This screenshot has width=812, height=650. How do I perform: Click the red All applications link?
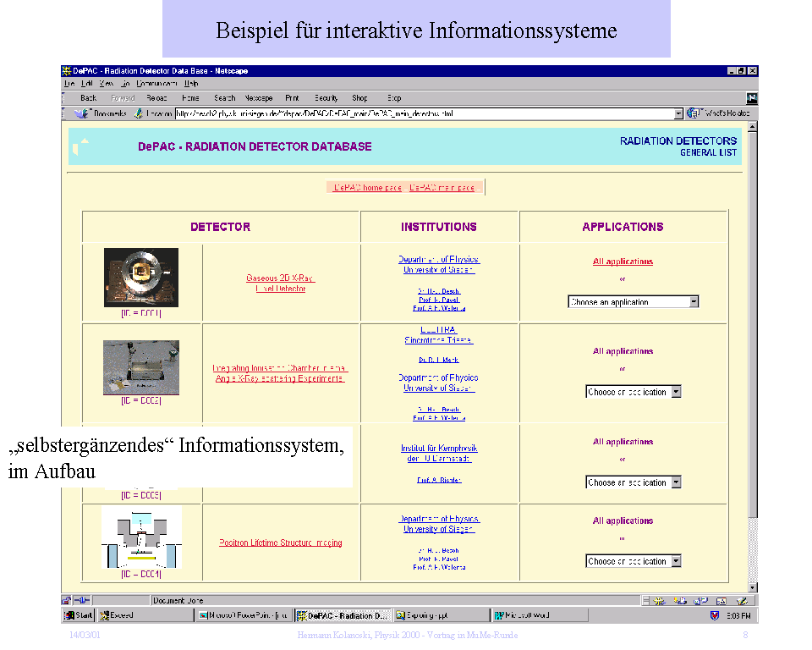623,262
